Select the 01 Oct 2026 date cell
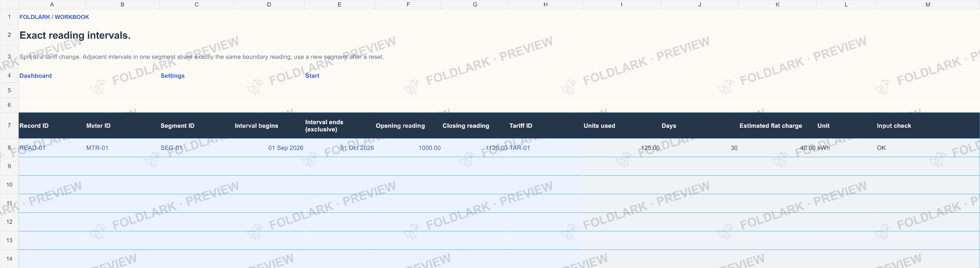 340,148
